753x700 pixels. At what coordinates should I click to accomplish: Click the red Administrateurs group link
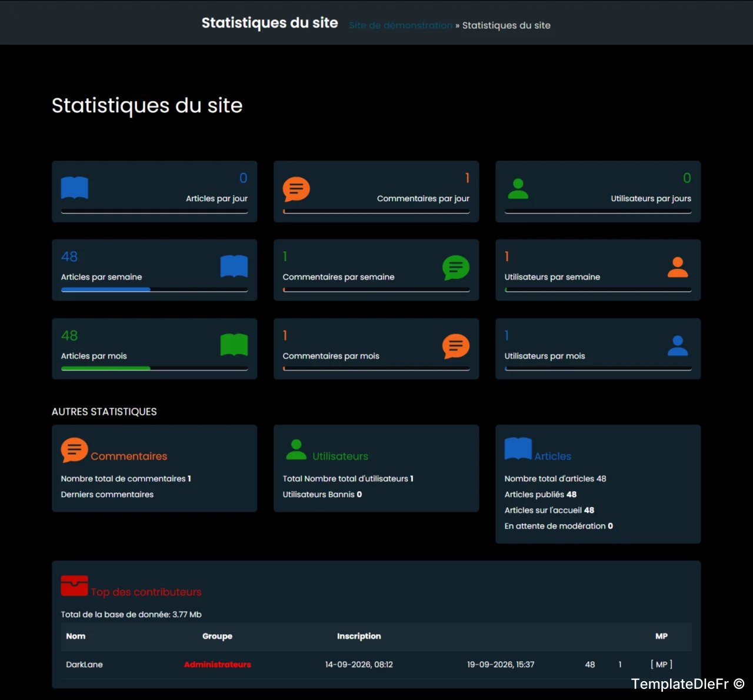click(x=218, y=665)
